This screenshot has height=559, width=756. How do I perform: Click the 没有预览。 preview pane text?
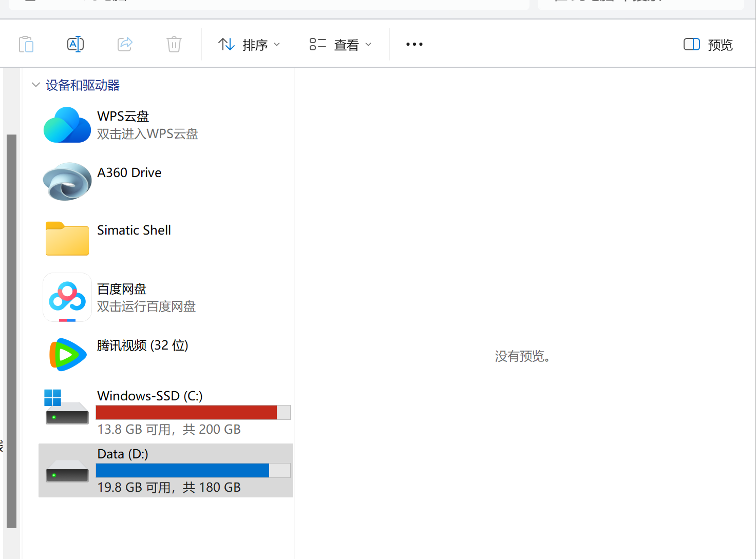(x=523, y=356)
